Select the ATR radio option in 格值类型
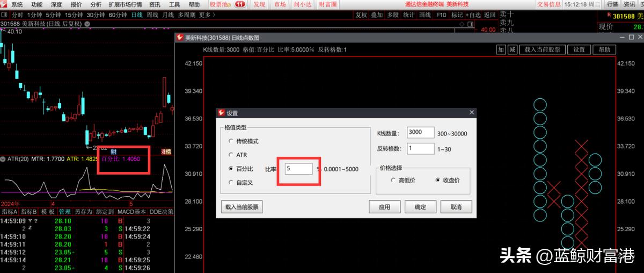This screenshot has height=273, width=644. tap(237, 155)
